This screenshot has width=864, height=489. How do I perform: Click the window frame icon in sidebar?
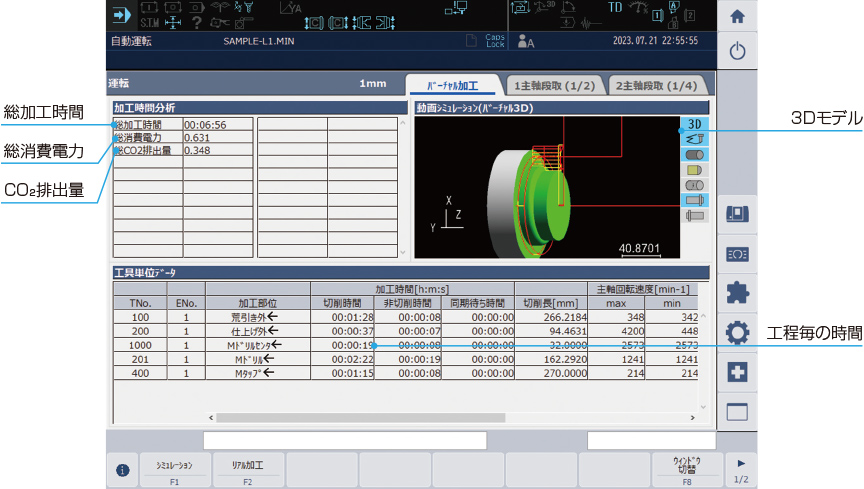tap(737, 411)
